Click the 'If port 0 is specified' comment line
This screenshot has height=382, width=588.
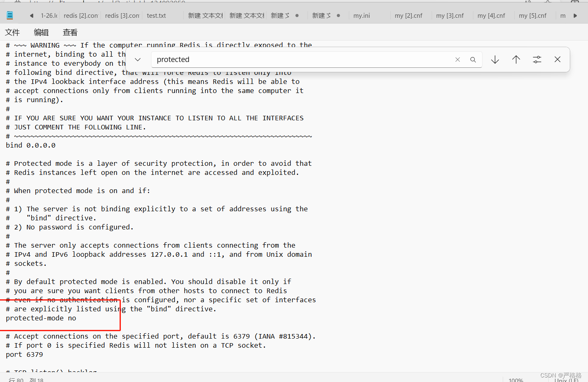point(136,345)
